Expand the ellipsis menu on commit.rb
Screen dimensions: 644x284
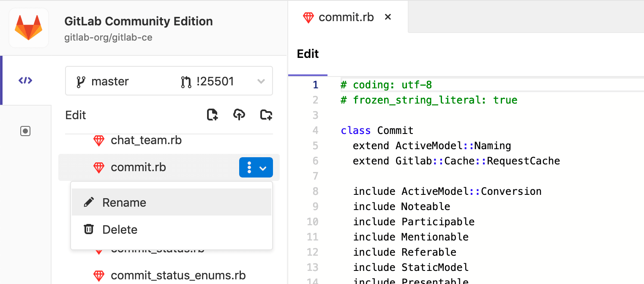click(250, 167)
